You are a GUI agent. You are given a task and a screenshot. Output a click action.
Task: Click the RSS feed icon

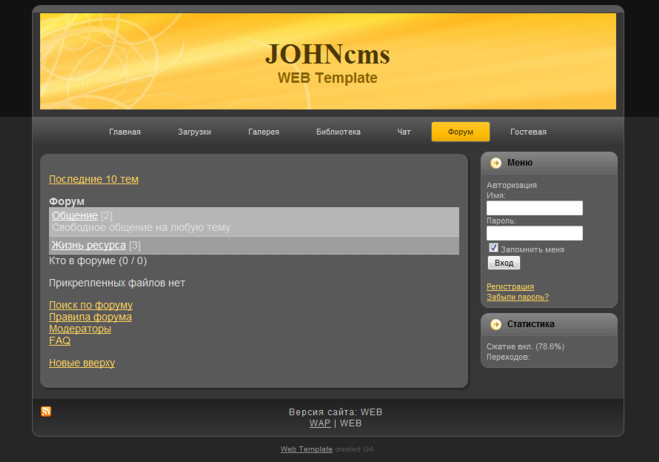tap(46, 412)
